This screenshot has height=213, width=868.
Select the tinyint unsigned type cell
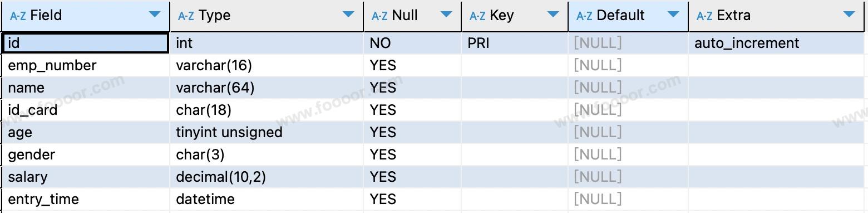tap(267, 132)
